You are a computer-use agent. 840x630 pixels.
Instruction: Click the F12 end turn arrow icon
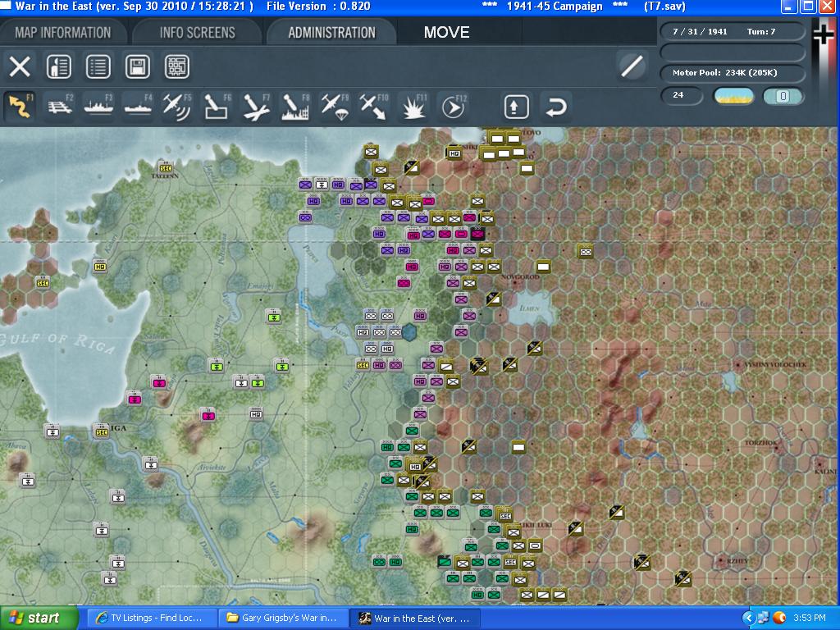pyautogui.click(x=453, y=107)
